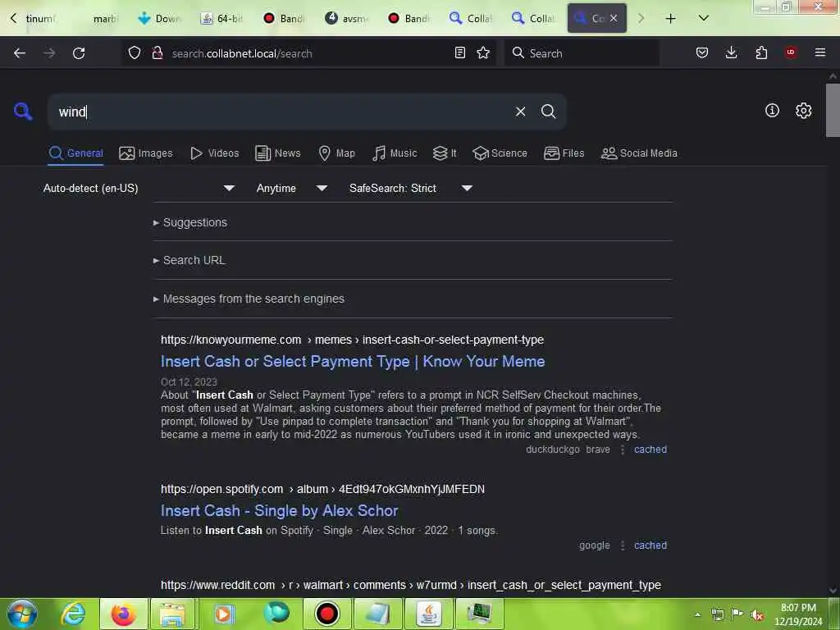The width and height of the screenshot is (840, 630).
Task: Open a new tab with plus
Action: pyautogui.click(x=670, y=19)
